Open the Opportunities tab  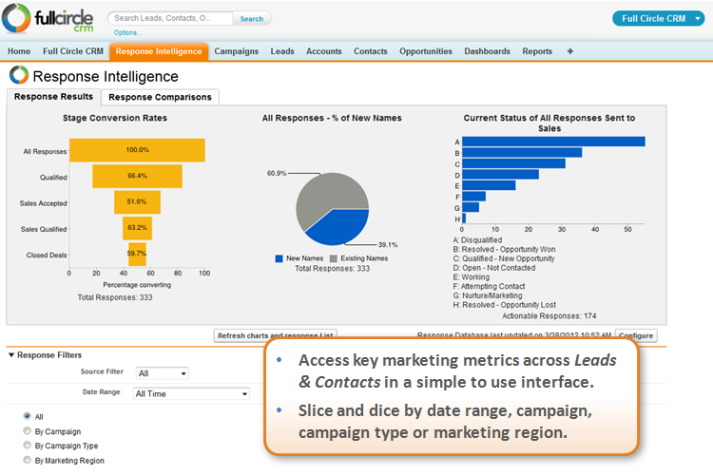pyautogui.click(x=426, y=51)
